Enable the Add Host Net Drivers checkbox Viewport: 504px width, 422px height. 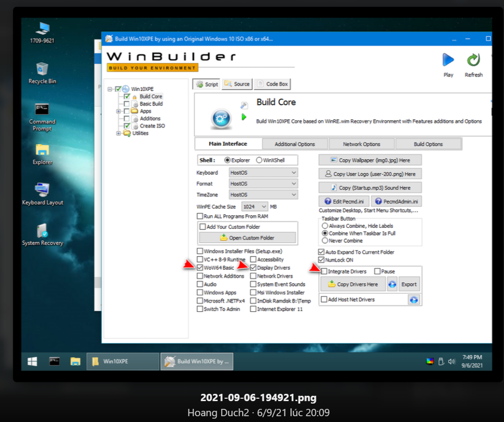(x=324, y=299)
